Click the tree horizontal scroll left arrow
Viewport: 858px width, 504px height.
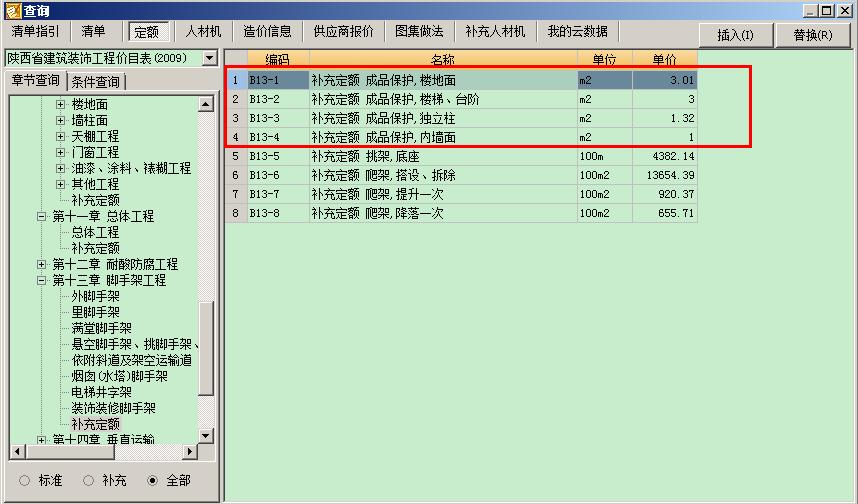(x=17, y=451)
